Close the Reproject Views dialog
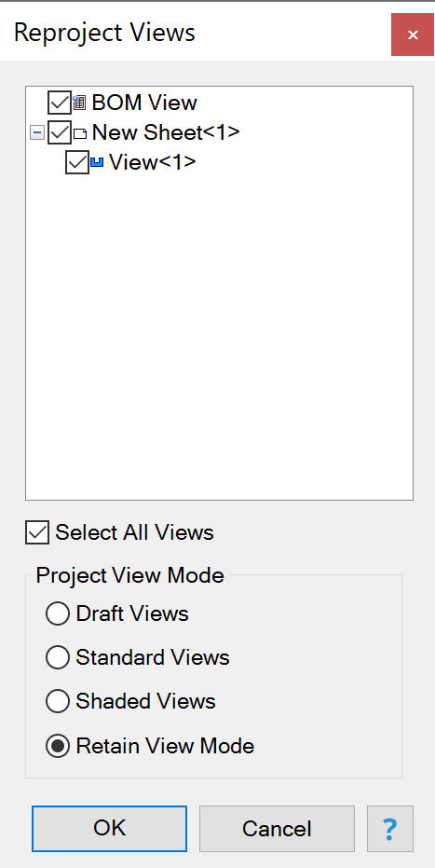 (x=413, y=34)
